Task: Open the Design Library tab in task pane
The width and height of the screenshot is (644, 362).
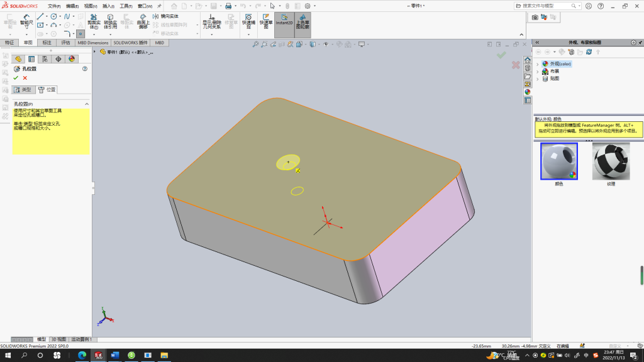Action: pos(528,68)
